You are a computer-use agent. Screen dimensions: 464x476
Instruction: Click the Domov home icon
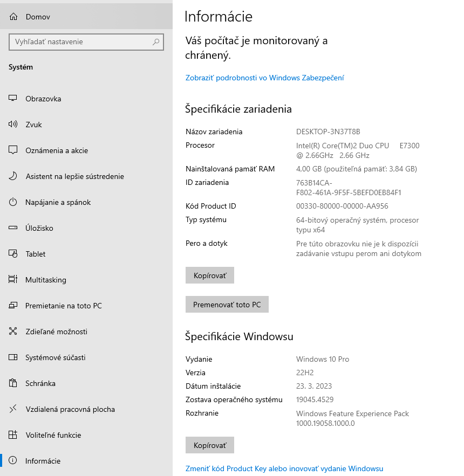click(13, 17)
